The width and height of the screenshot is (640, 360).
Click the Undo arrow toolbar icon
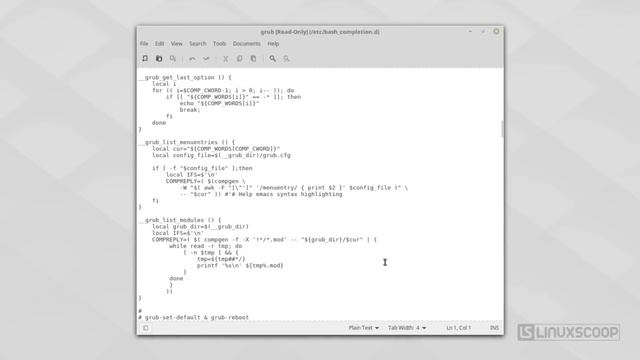tap(192, 59)
